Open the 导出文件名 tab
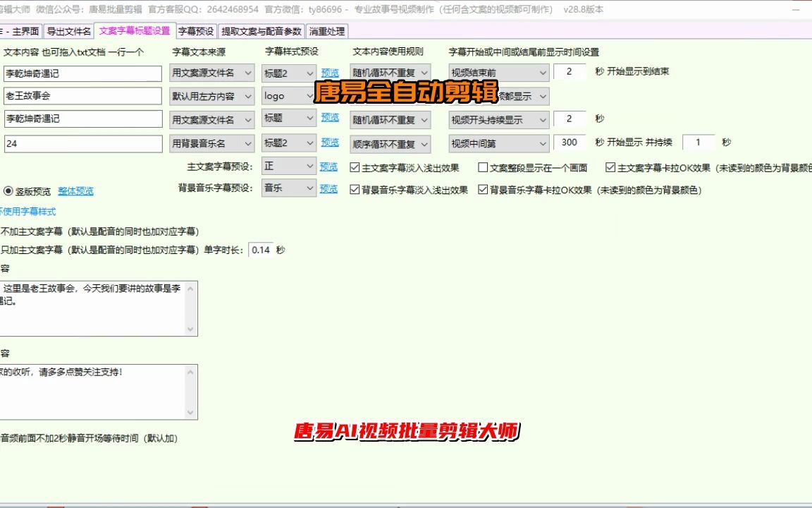Viewport: 812px width, 508px height. (x=68, y=30)
